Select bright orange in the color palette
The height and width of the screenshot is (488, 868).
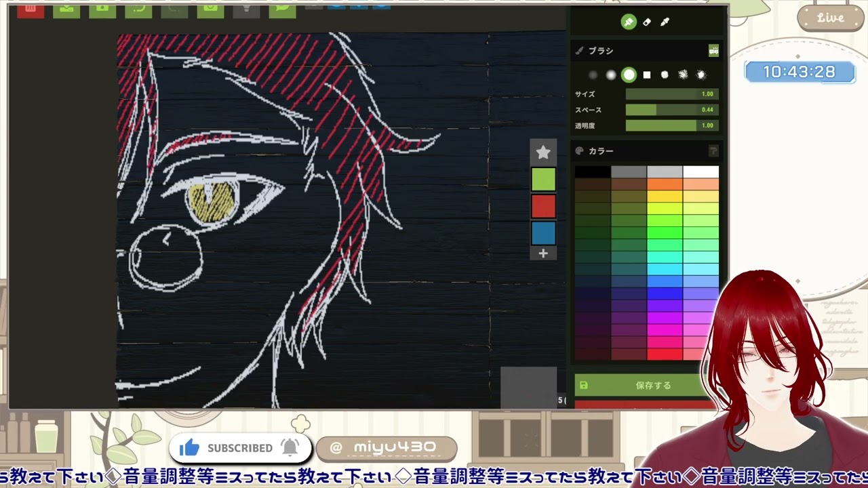click(x=665, y=184)
